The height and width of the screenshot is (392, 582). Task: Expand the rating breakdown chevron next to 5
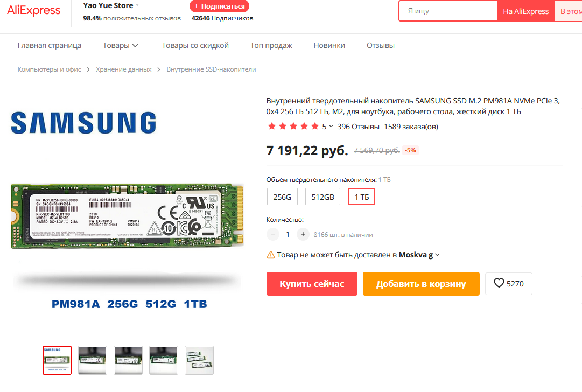coord(331,127)
